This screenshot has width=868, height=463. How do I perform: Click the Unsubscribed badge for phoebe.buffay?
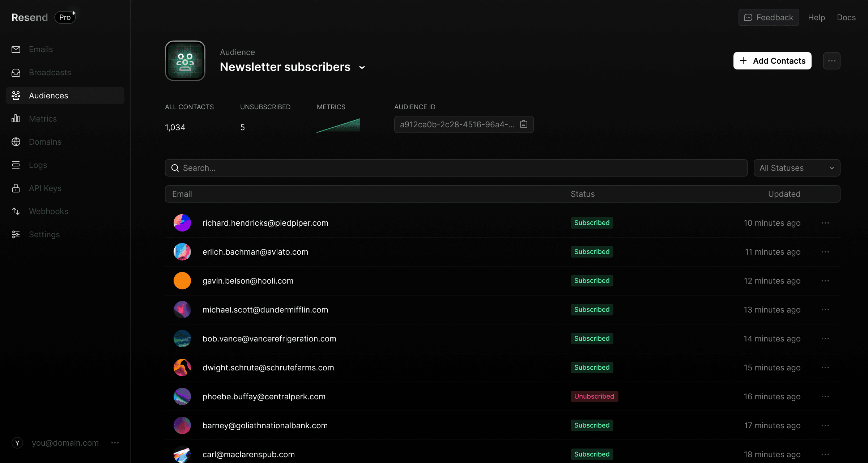pyautogui.click(x=594, y=396)
